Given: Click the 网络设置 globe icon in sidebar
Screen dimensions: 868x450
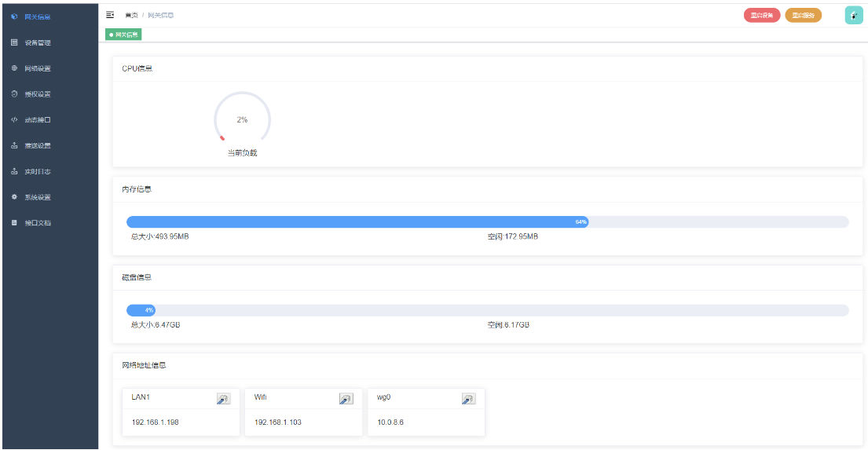Looking at the screenshot, I should pos(14,68).
